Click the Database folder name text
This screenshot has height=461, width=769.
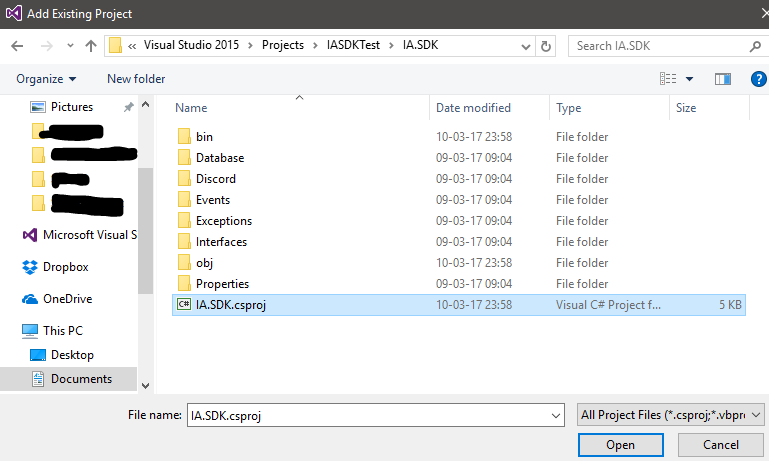(220, 157)
